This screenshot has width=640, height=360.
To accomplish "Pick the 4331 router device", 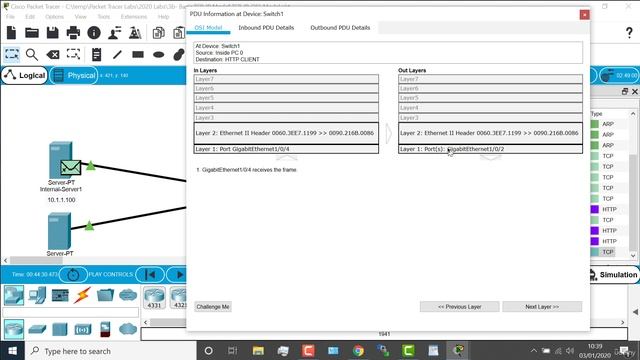I will tap(154, 298).
